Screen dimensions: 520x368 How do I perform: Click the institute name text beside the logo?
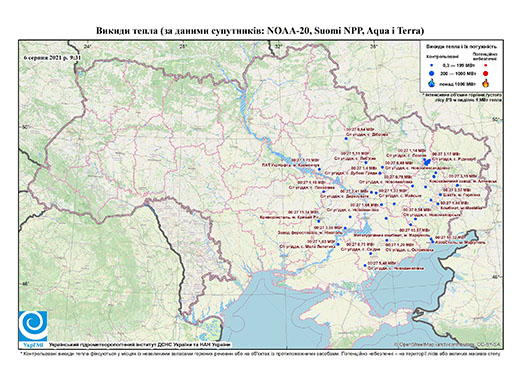(x=140, y=344)
